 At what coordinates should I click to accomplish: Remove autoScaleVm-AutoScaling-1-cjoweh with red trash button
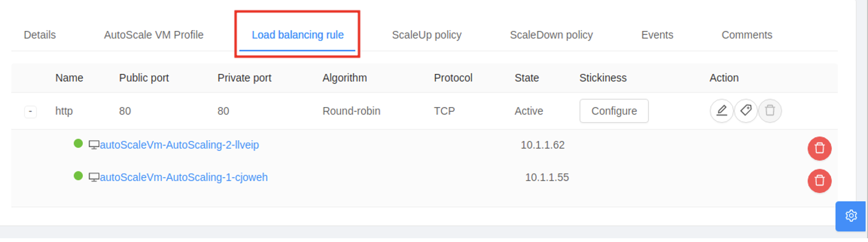pos(819,181)
